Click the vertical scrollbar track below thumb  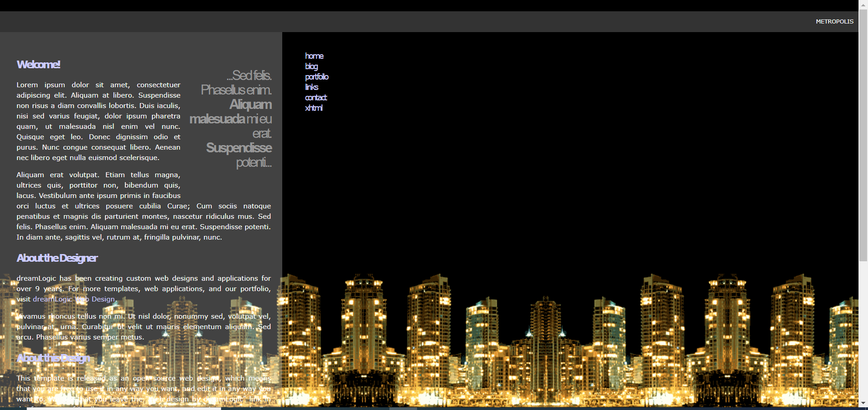pyautogui.click(x=863, y=330)
